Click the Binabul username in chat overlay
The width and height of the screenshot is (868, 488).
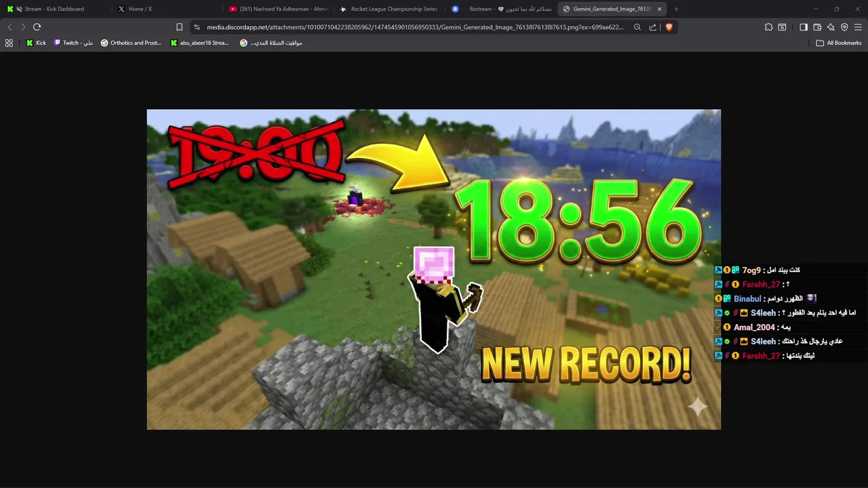coord(747,298)
